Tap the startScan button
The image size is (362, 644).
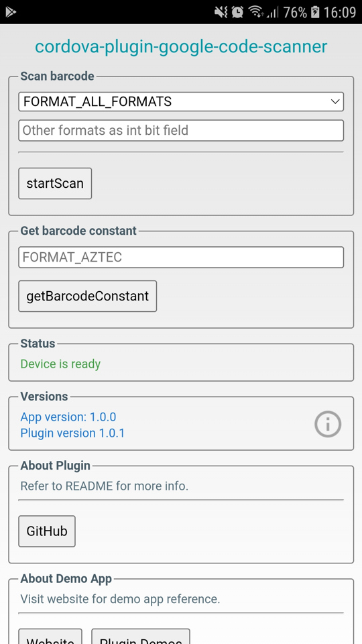tap(55, 183)
